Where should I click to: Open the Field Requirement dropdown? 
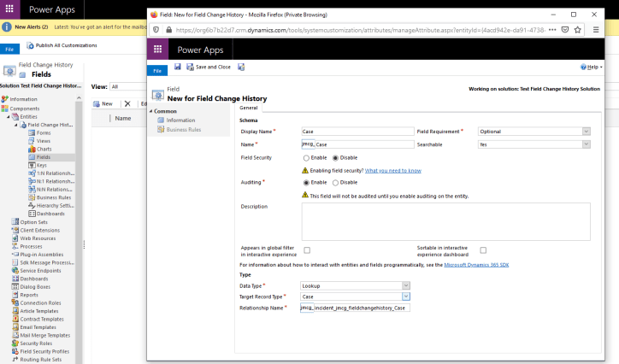(x=534, y=132)
